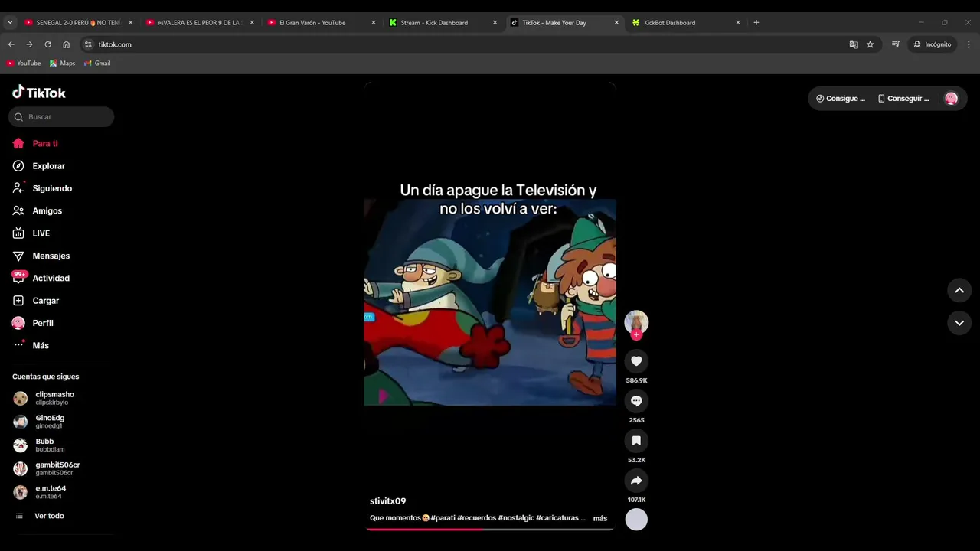980x551 pixels.
Task: View site information icon in address bar
Action: click(88, 44)
